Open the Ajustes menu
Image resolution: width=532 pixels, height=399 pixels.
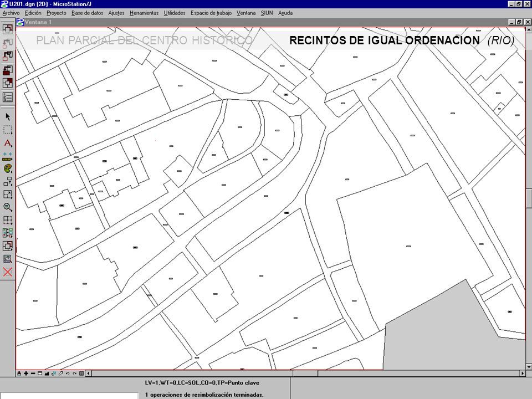point(116,13)
